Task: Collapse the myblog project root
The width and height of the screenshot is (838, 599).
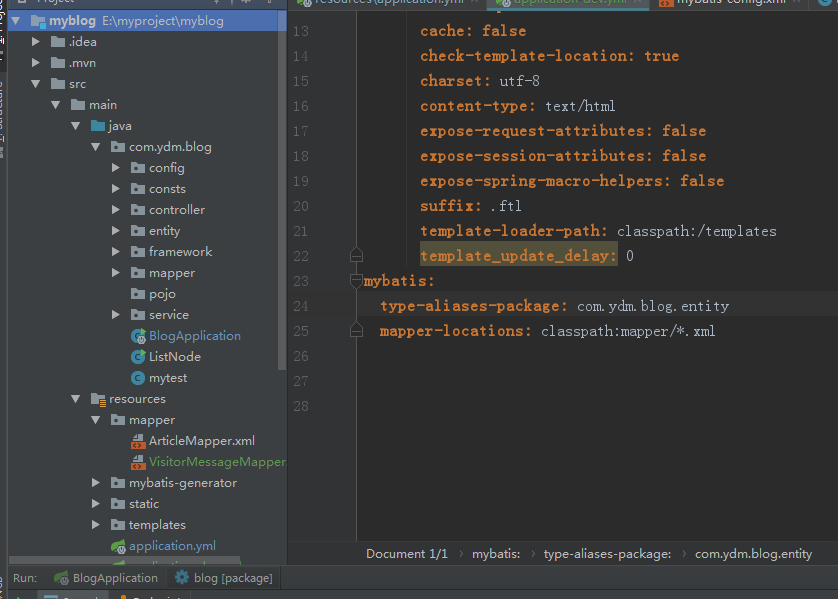Action: click(15, 21)
